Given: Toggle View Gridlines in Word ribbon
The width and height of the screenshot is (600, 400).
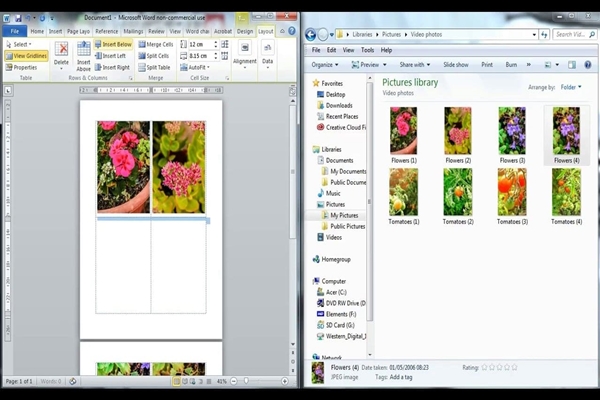Looking at the screenshot, I should pyautogui.click(x=26, y=56).
